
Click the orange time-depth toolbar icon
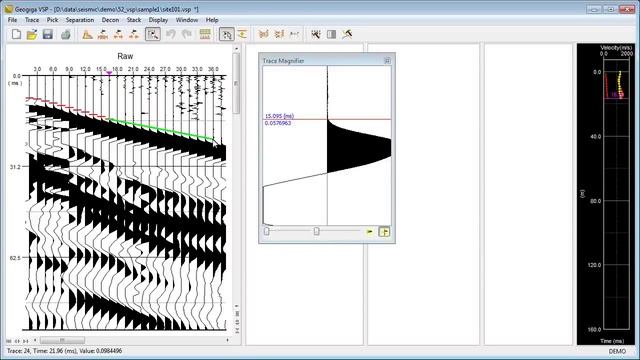tap(242, 34)
